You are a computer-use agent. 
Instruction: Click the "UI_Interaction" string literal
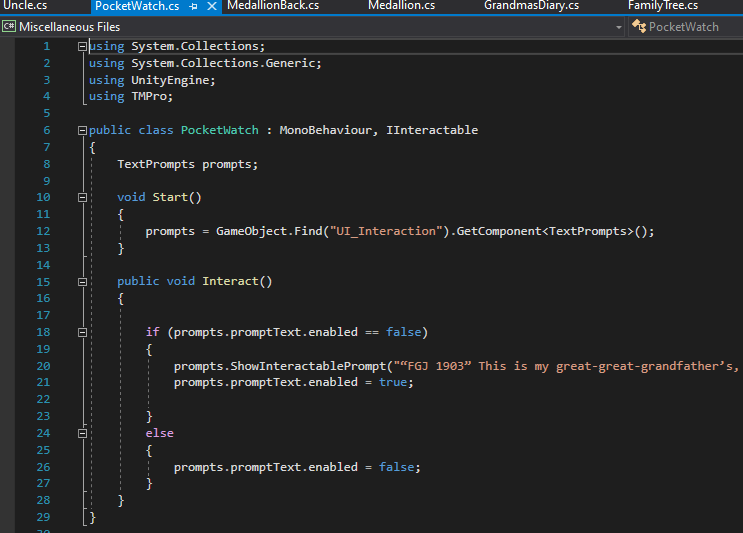coord(390,231)
